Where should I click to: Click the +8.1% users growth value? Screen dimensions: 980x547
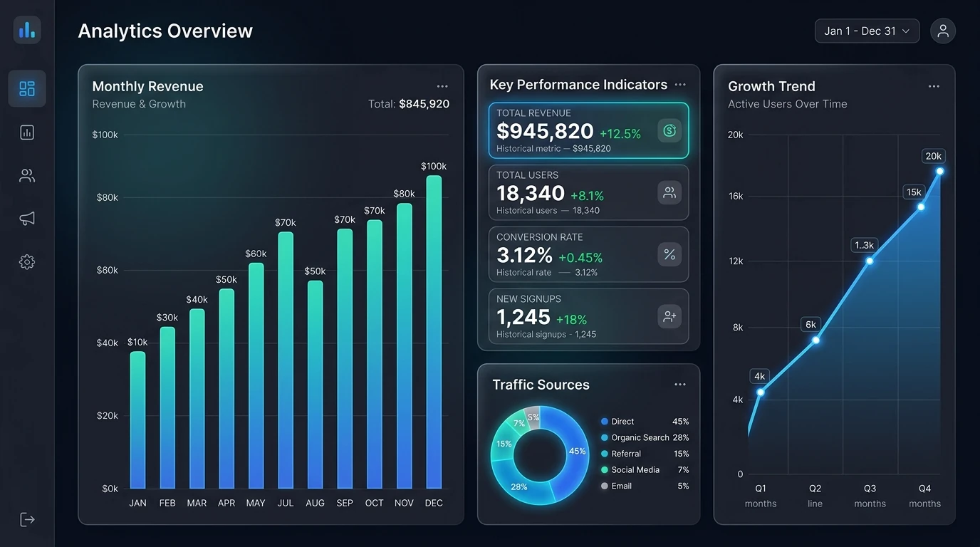588,196
